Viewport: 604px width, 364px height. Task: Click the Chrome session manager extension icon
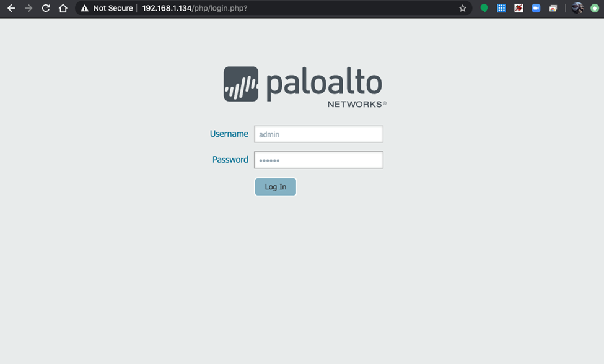click(553, 8)
